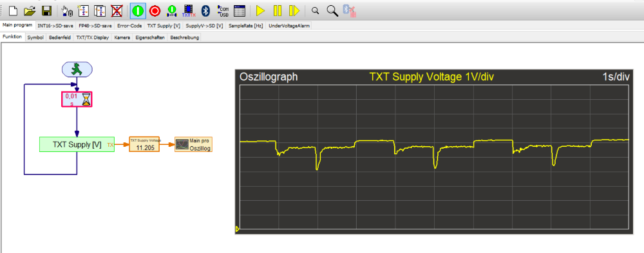Select the Beschreibung tab
The height and width of the screenshot is (253, 644).
pos(184,37)
